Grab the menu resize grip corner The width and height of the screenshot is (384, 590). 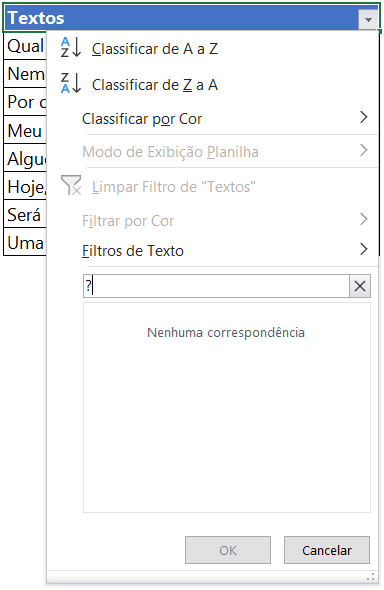371,576
